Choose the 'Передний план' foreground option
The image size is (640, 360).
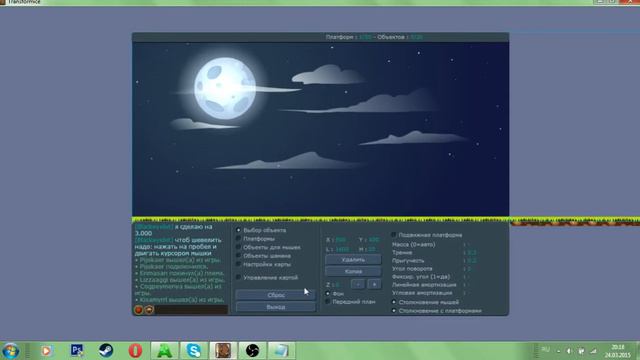pos(350,302)
